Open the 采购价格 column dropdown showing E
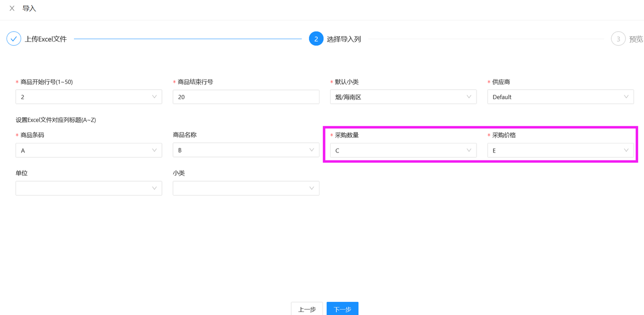Viewport: 644px width, 315px height. pyautogui.click(x=560, y=150)
